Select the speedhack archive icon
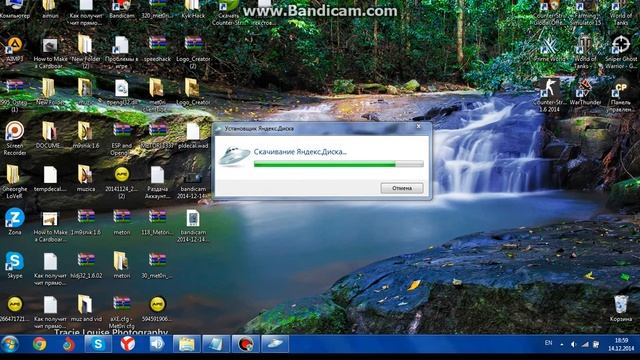Screen dimensions: 640x360 (157, 49)
